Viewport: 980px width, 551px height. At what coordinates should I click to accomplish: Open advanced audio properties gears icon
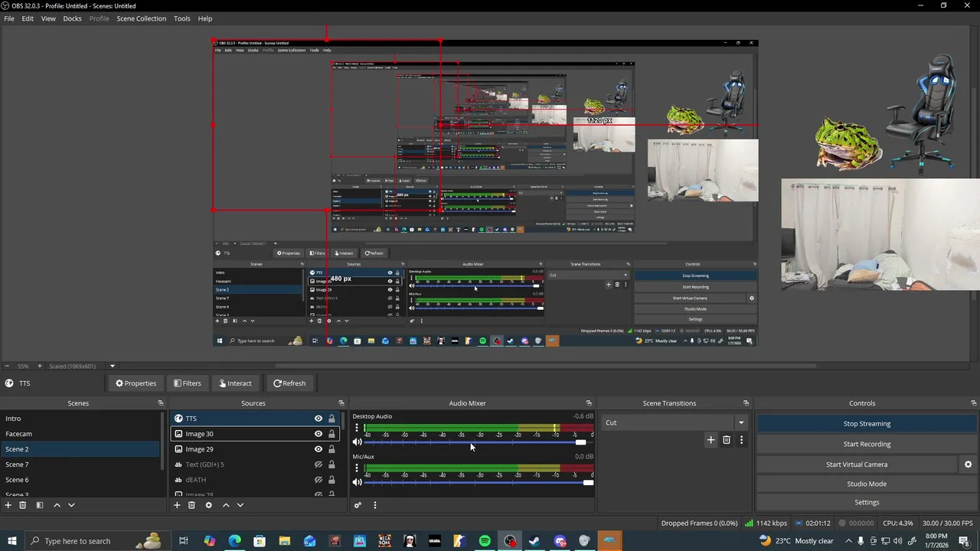click(x=358, y=505)
